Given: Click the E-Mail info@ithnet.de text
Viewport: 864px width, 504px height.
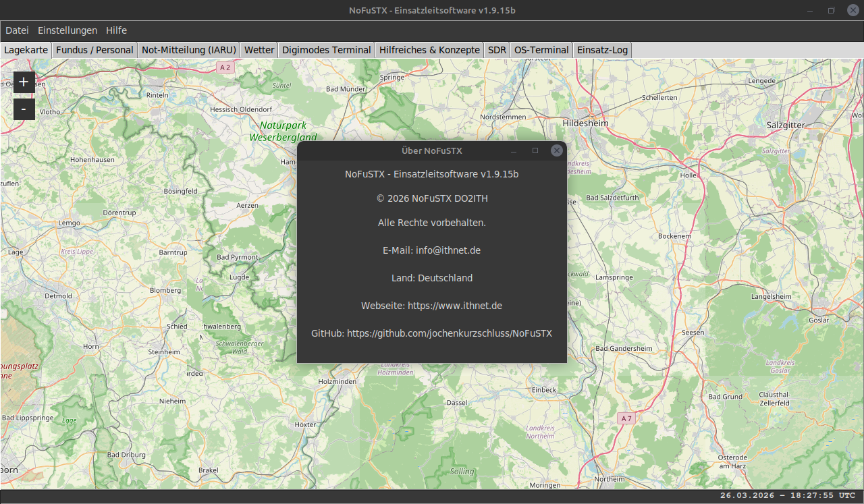Looking at the screenshot, I should pyautogui.click(x=432, y=250).
